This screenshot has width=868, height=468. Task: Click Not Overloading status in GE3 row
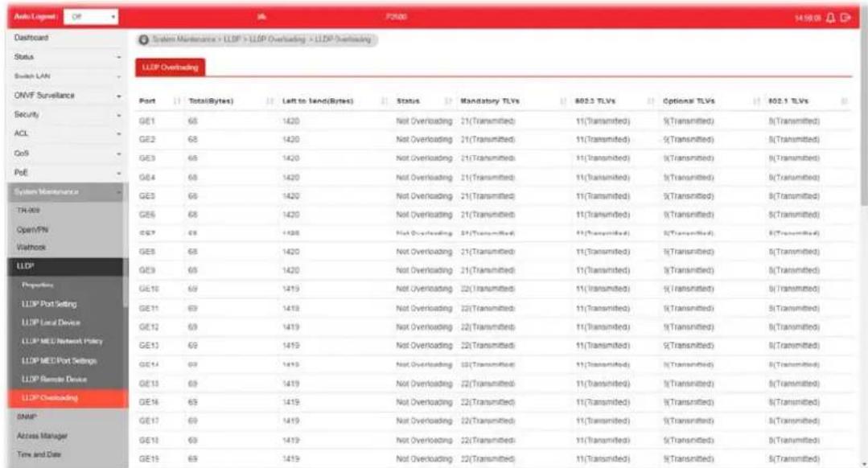tap(424, 158)
